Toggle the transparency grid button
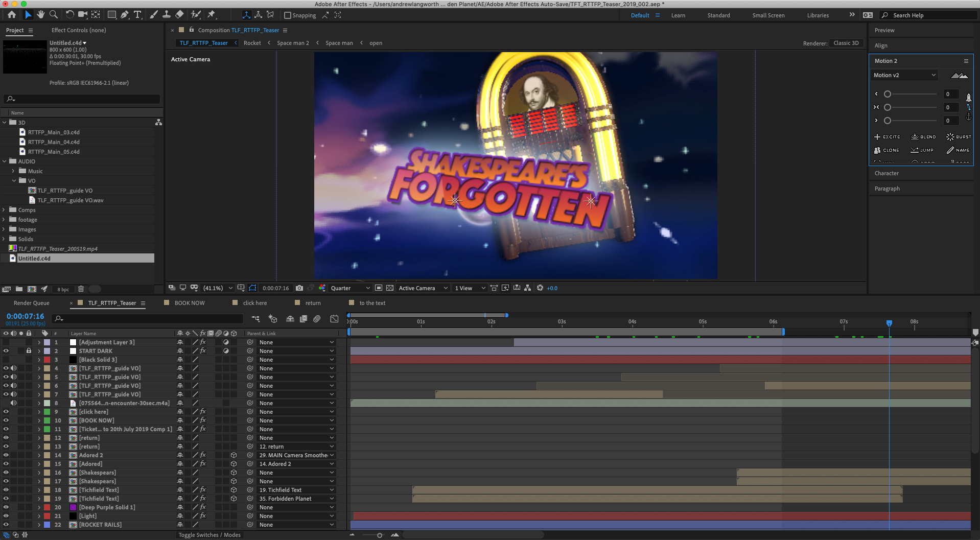 [390, 288]
